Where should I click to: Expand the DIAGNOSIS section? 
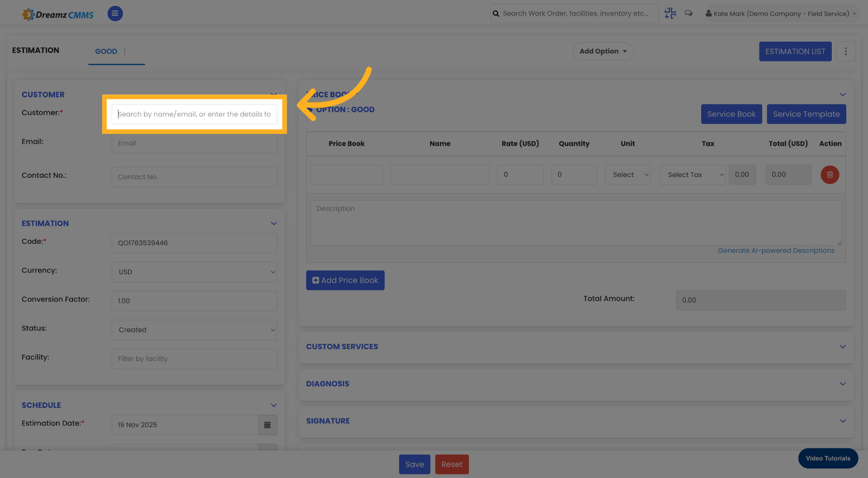tap(843, 383)
